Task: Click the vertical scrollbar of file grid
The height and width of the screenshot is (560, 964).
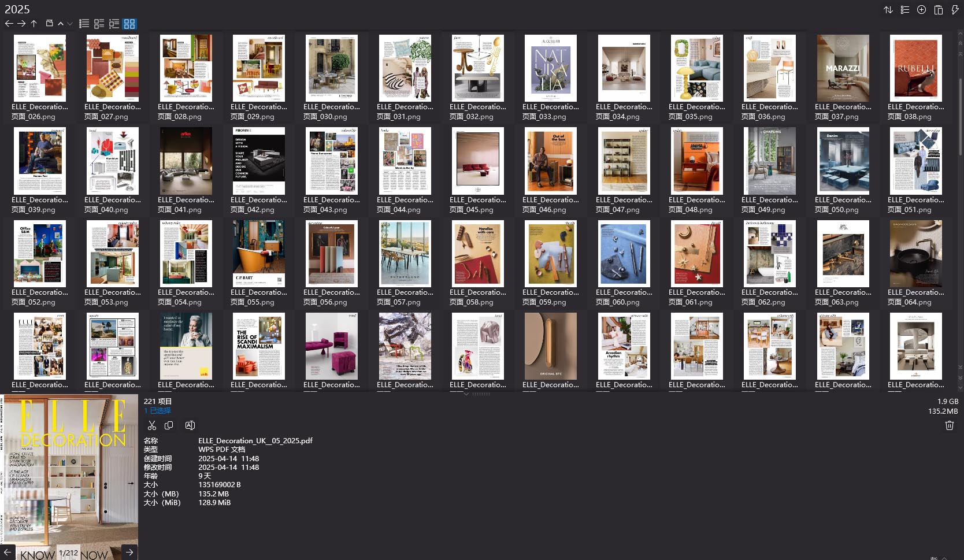Action: tap(960, 116)
